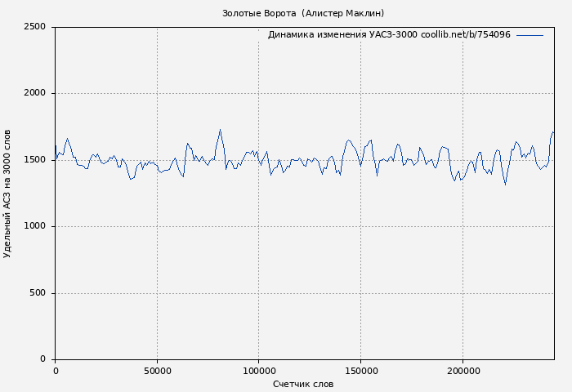The height and width of the screenshot is (392, 572).
Task: Click the y-axis label "Удельный АСЗ на 3000 слов"
Action: coord(8,194)
